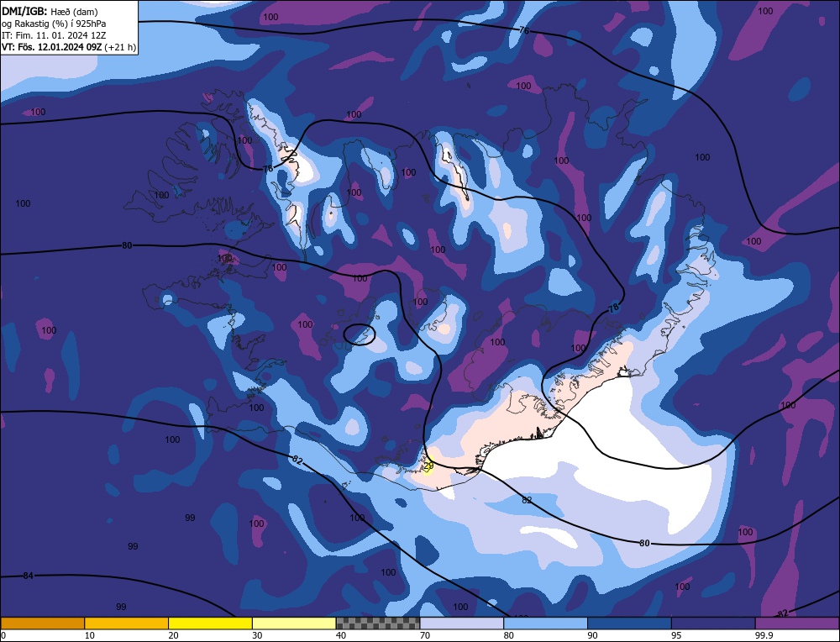This screenshot has width=840, height=642.
Task: Click the '(+21 h)' forecast offset text
Action: (x=120, y=47)
